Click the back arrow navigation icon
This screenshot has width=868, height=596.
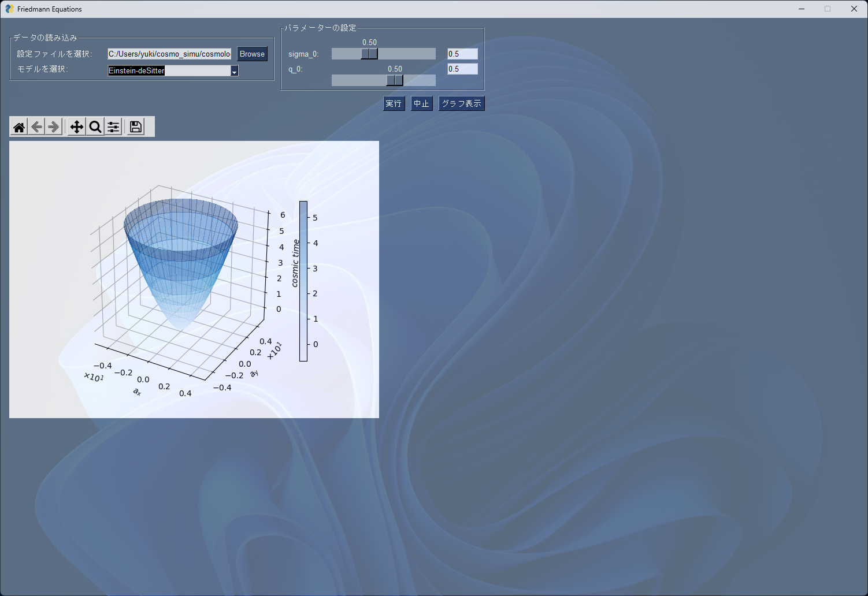pyautogui.click(x=36, y=126)
